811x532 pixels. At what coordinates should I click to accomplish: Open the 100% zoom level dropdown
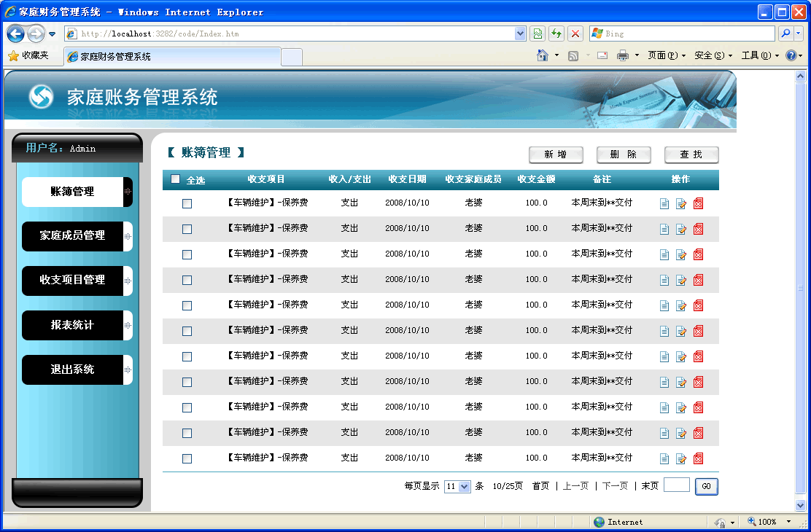pos(789,523)
